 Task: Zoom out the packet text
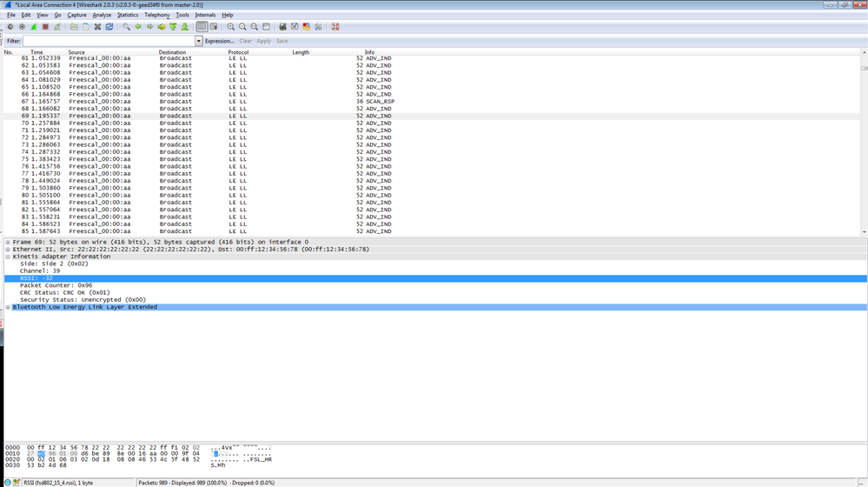click(242, 27)
